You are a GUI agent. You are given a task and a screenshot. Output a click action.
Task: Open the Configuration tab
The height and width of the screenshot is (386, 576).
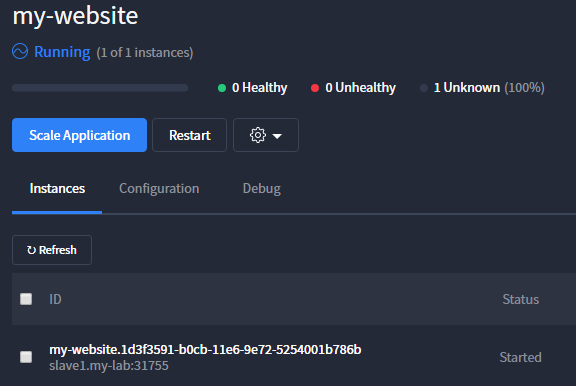click(x=159, y=188)
